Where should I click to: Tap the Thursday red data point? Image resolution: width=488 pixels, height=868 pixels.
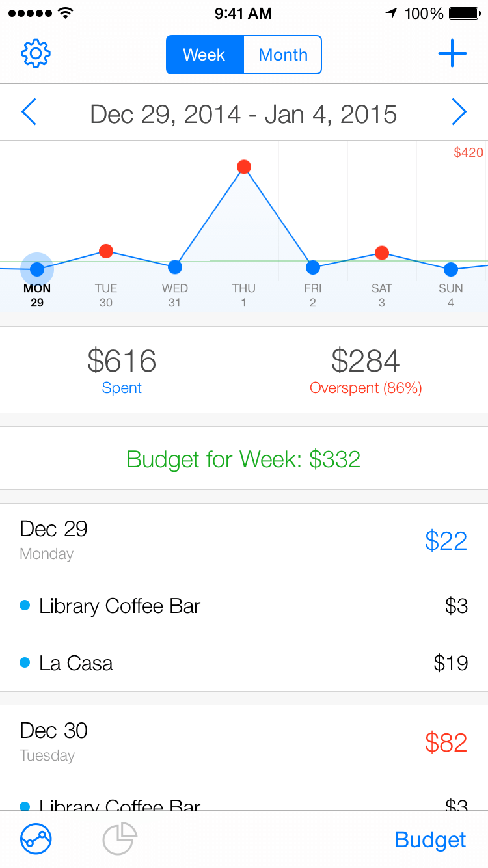pos(244,167)
